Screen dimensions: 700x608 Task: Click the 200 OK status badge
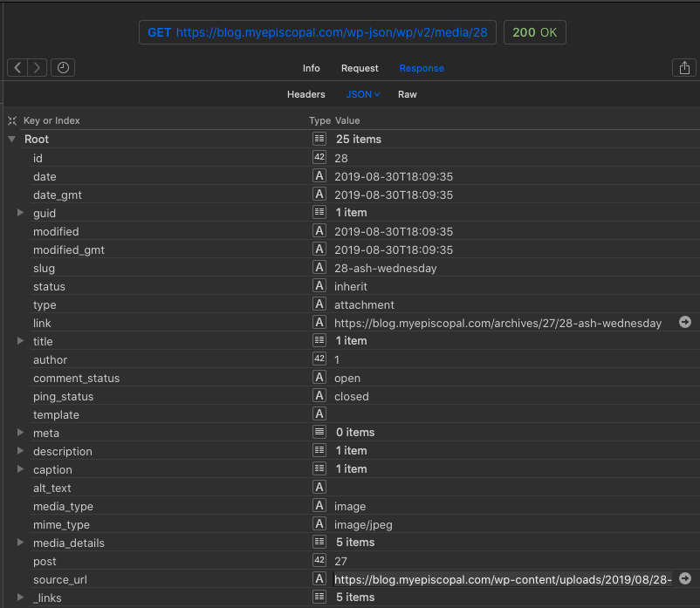pos(535,32)
